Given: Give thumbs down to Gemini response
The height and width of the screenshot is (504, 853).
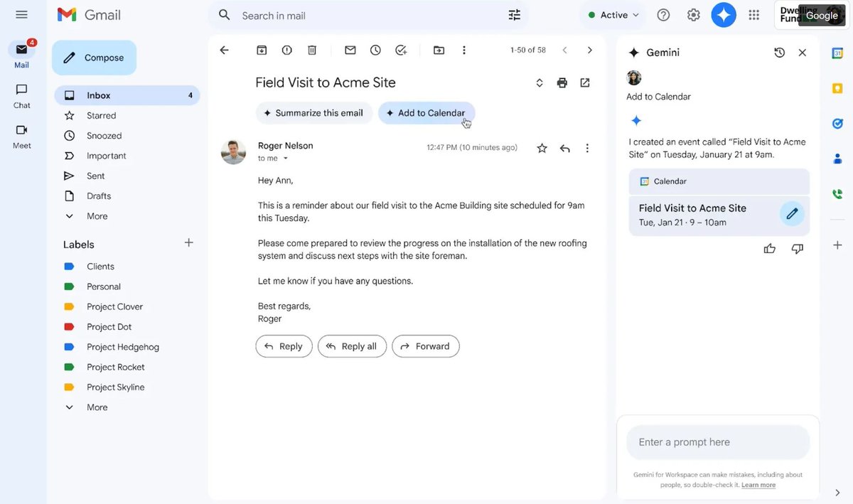Looking at the screenshot, I should 798,248.
